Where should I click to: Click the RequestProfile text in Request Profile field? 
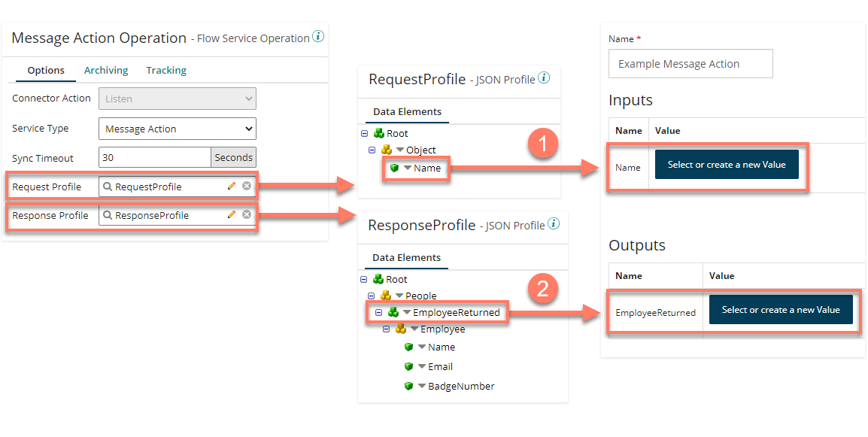pos(148,187)
